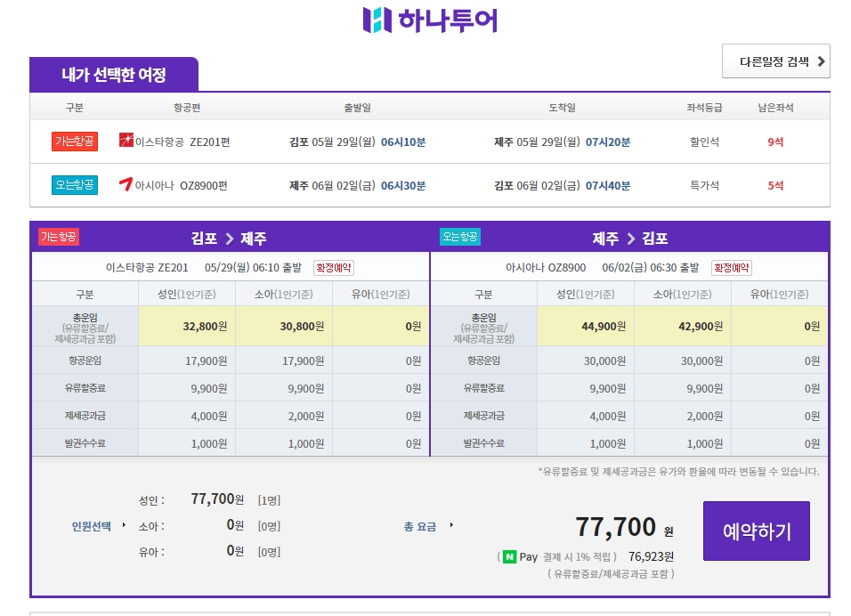
Task: Click adult total fare 32,800원
Action: tap(205, 326)
